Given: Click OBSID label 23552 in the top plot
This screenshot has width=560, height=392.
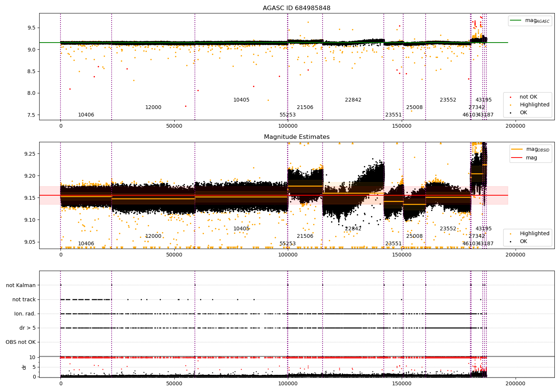Looking at the screenshot, I should pyautogui.click(x=448, y=100).
